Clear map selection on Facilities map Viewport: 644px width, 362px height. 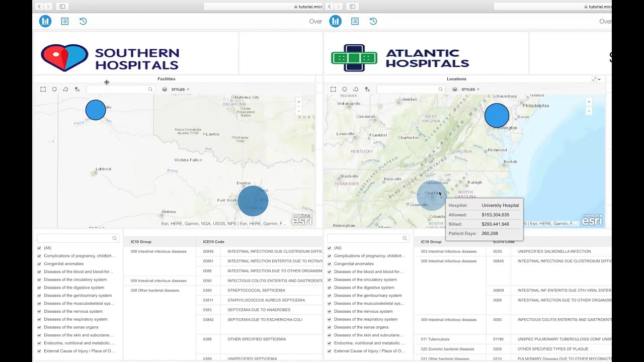(x=77, y=89)
